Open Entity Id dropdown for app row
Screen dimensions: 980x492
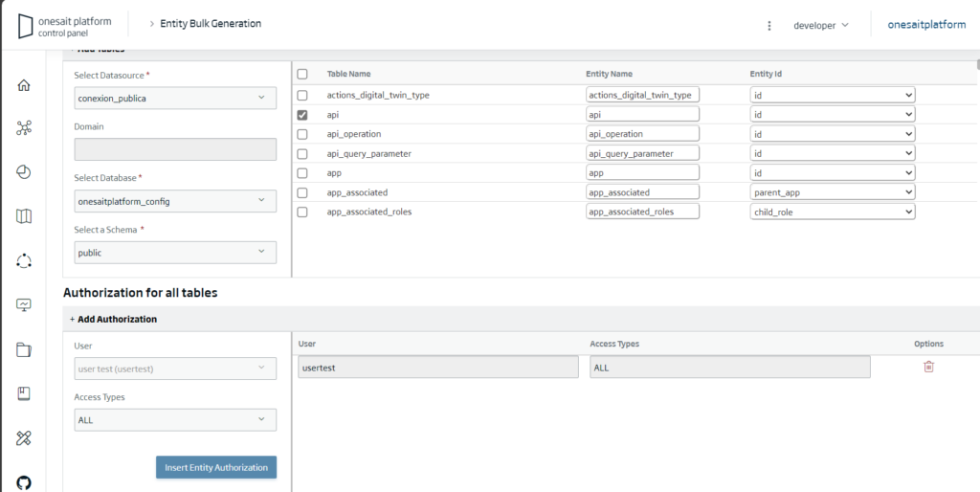coord(833,172)
